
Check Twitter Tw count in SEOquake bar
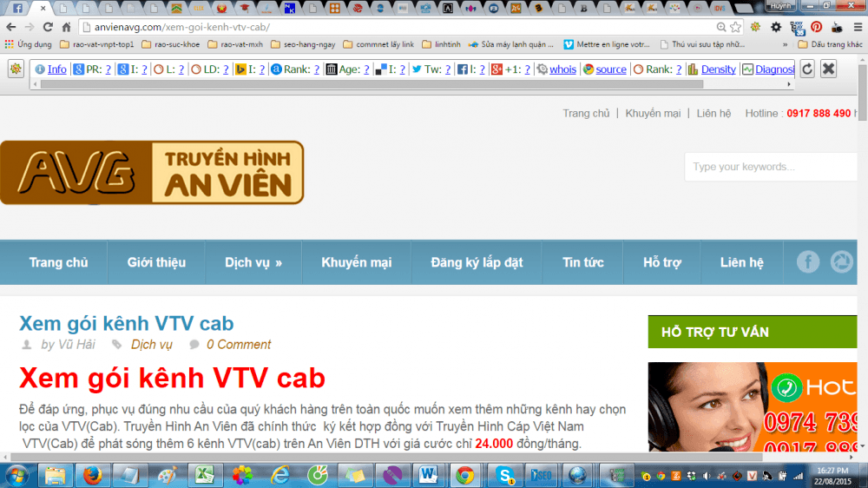point(447,69)
